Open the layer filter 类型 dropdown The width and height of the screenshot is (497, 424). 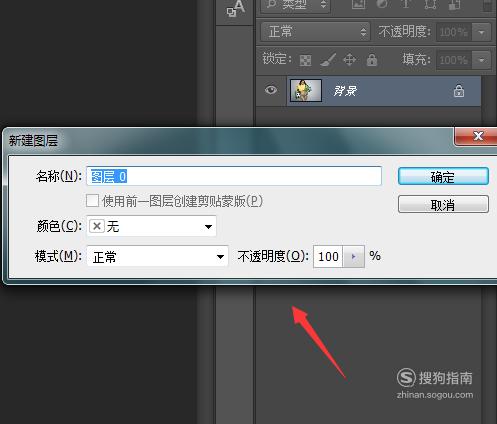coord(295,5)
